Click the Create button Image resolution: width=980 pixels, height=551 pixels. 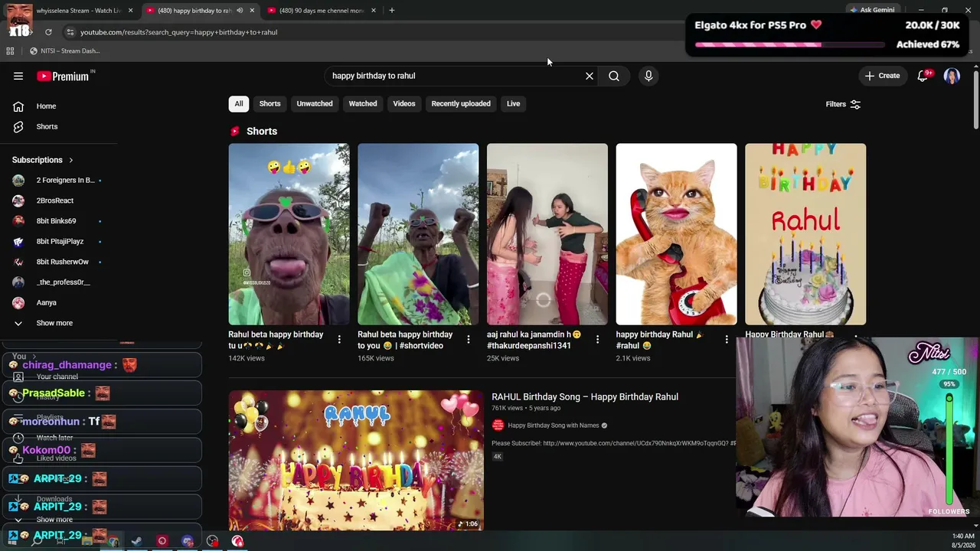point(882,76)
